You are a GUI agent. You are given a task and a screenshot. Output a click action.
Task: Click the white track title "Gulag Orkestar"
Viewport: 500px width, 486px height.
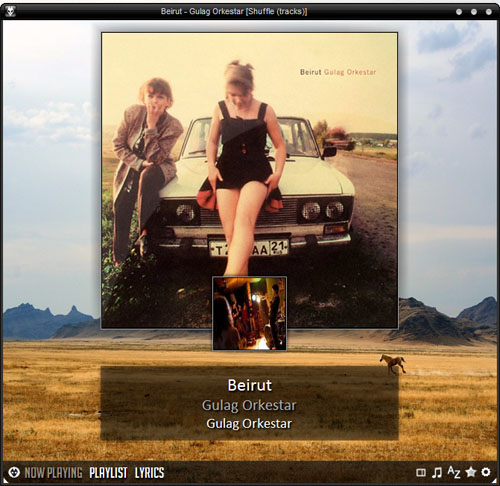coord(249,424)
